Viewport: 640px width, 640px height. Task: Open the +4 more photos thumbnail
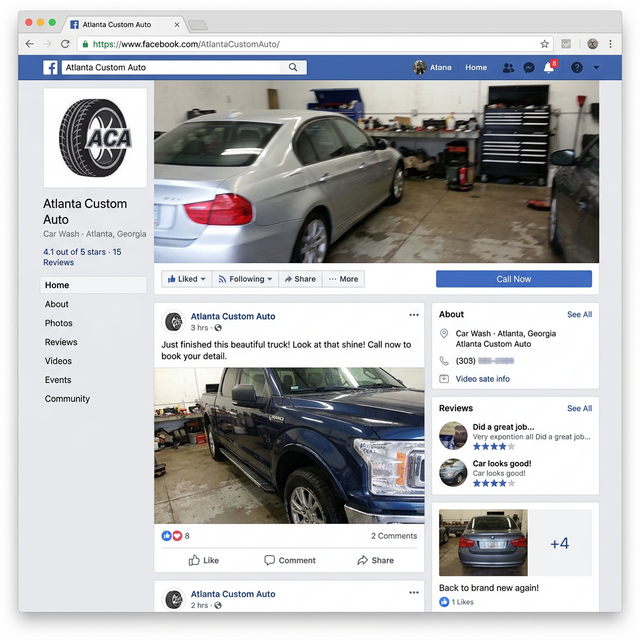(x=559, y=543)
